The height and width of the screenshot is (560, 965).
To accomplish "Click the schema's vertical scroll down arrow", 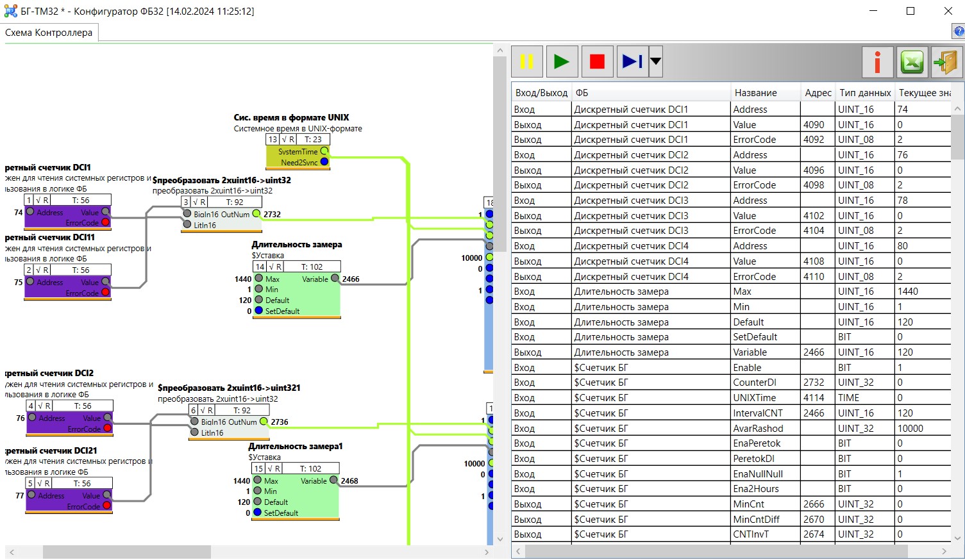I will point(500,539).
